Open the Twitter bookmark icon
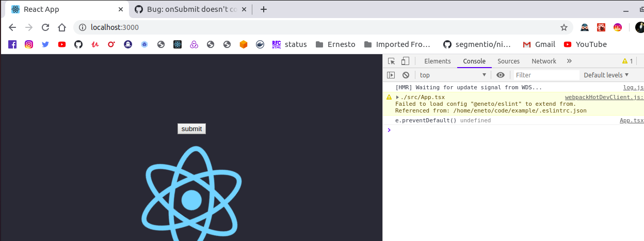 (x=45, y=44)
